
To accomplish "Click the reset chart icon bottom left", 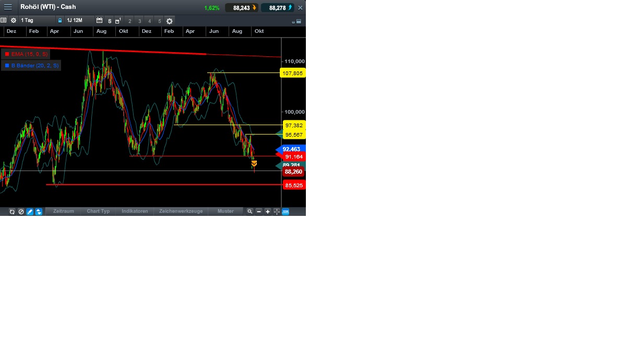I will pyautogui.click(x=11, y=211).
